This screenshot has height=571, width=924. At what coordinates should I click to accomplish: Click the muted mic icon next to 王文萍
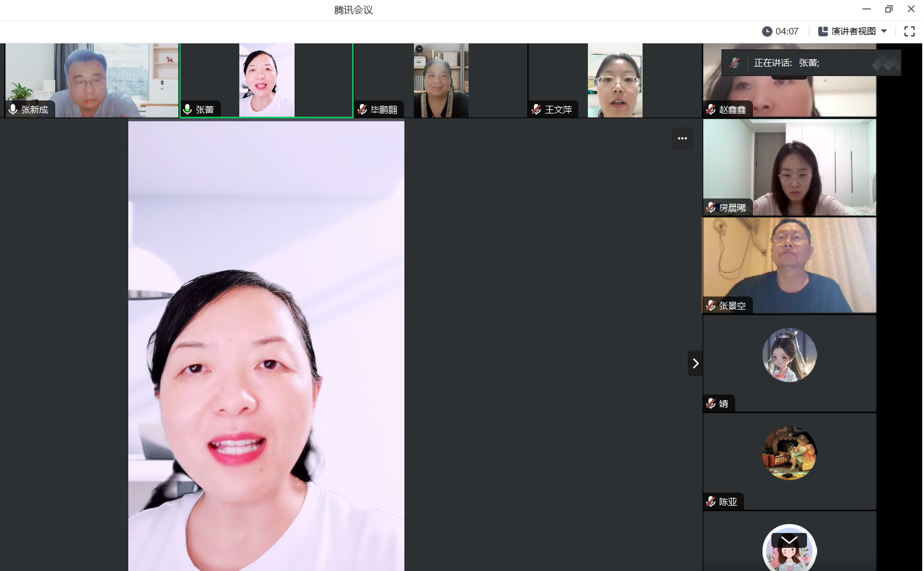coord(536,109)
